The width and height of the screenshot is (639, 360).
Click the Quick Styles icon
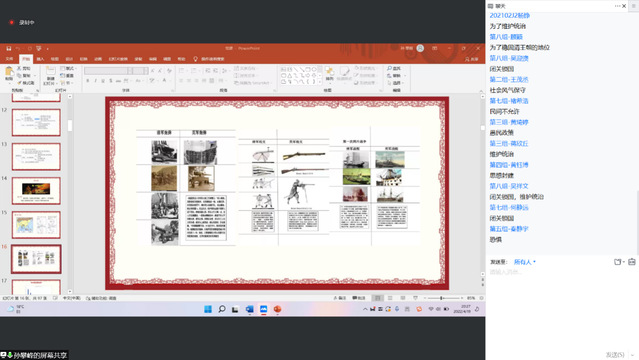[344, 71]
